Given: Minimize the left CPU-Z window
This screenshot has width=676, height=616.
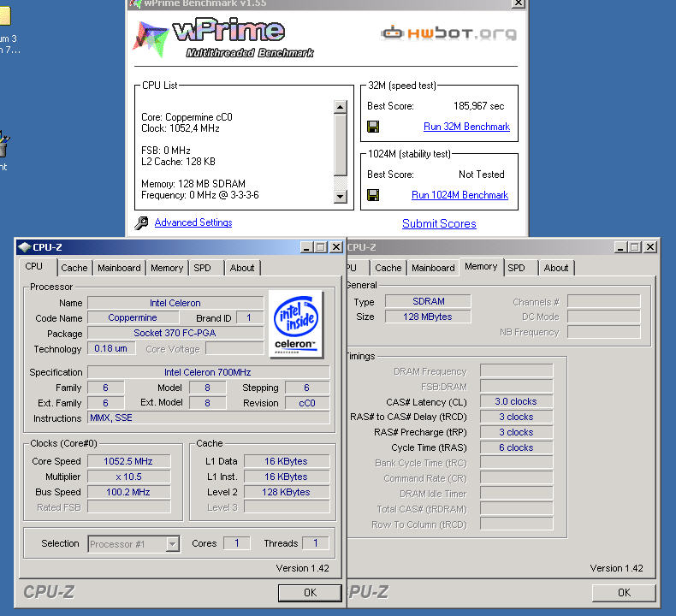Looking at the screenshot, I should pos(306,247).
